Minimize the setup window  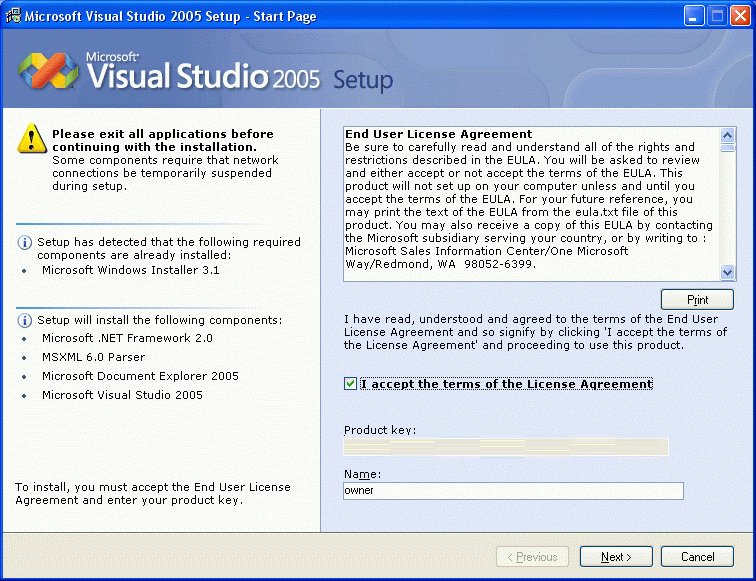click(695, 16)
